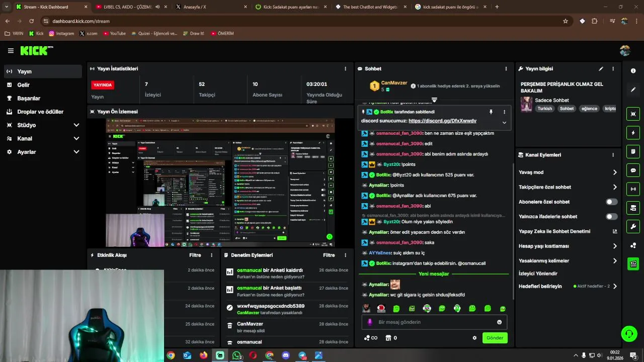Screen dimensions: 644x362
Task: Toggle the chat bubble panel icon in sidebar
Action: [633, 170]
